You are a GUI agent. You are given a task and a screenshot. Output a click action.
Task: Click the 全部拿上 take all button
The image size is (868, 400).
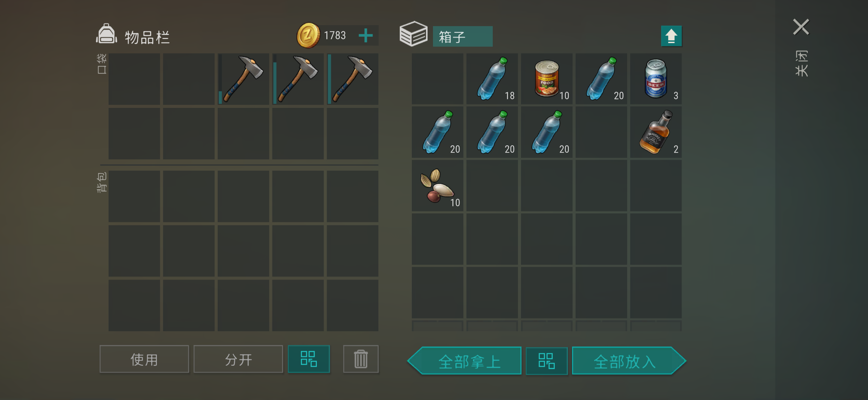tap(465, 361)
